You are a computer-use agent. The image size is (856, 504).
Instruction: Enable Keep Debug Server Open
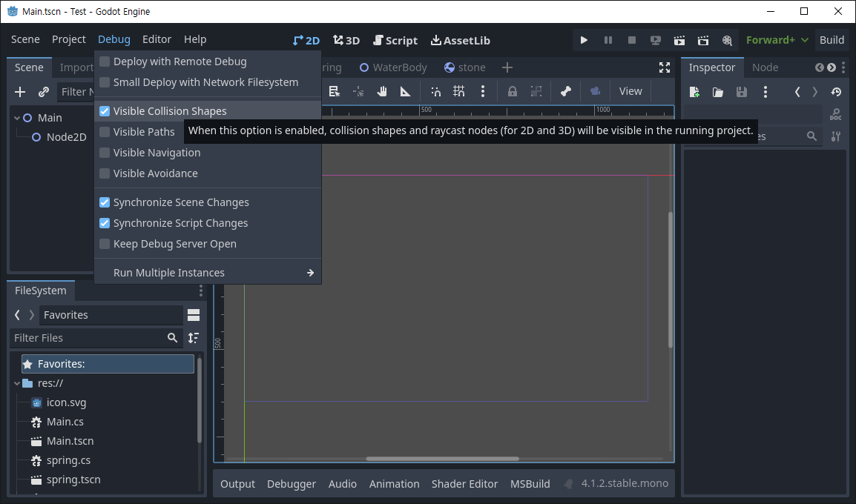click(208, 244)
